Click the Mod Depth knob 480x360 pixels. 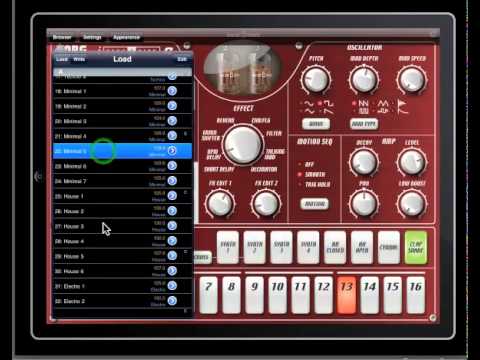(364, 80)
